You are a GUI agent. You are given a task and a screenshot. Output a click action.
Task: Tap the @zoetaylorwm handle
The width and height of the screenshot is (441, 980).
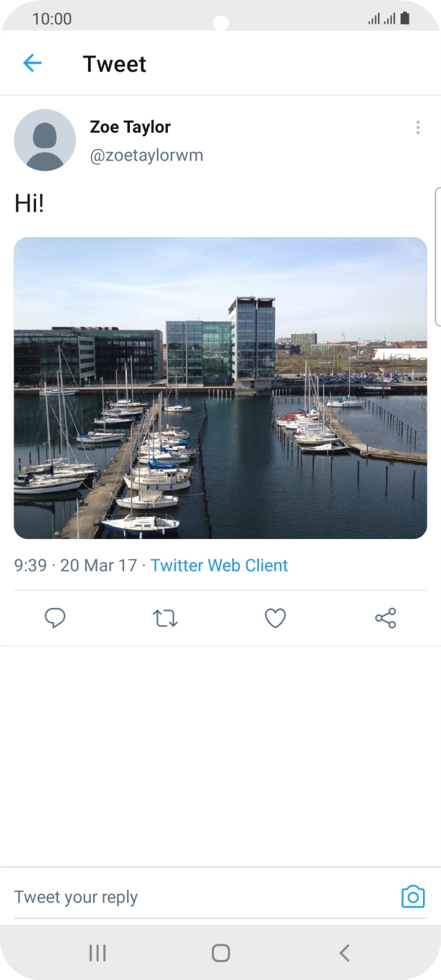(x=146, y=156)
